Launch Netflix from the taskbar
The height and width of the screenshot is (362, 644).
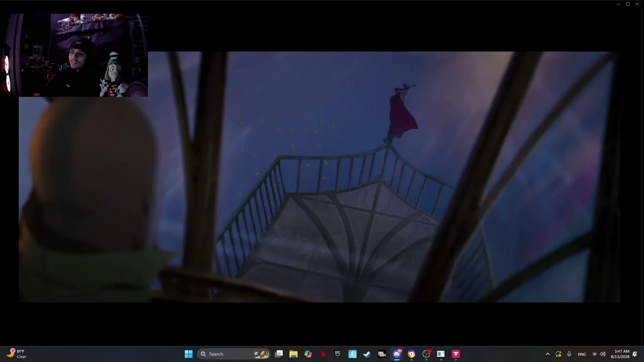pyautogui.click(x=323, y=354)
